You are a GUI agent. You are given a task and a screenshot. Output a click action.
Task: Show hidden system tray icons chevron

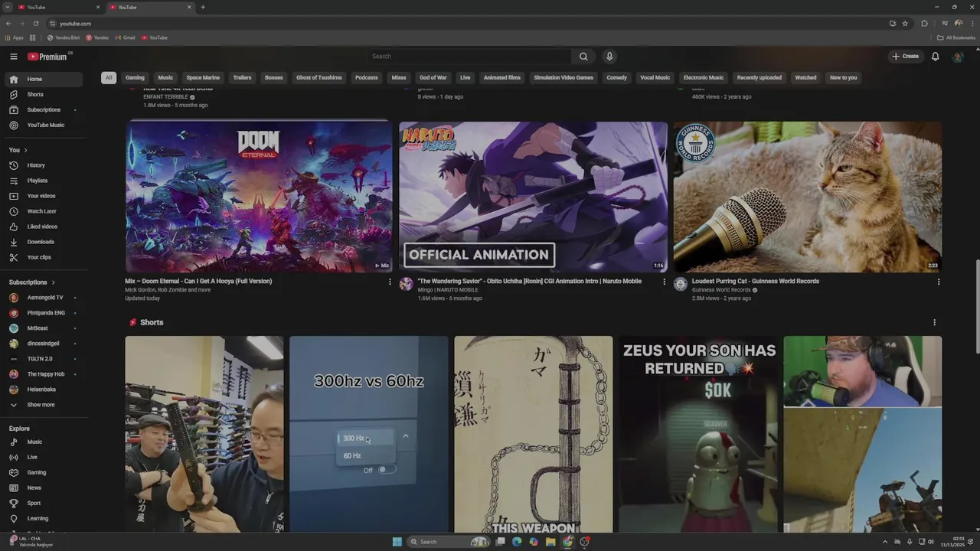click(x=885, y=542)
